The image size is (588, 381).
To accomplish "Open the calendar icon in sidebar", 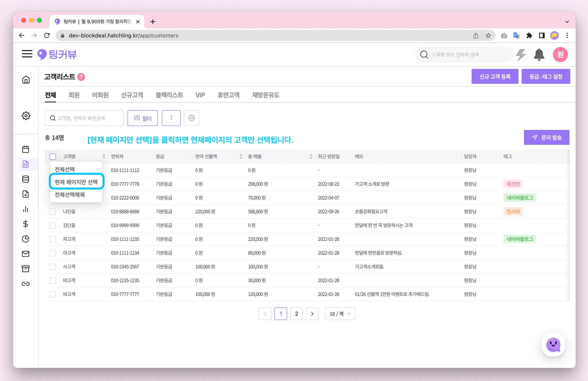I will 26,149.
